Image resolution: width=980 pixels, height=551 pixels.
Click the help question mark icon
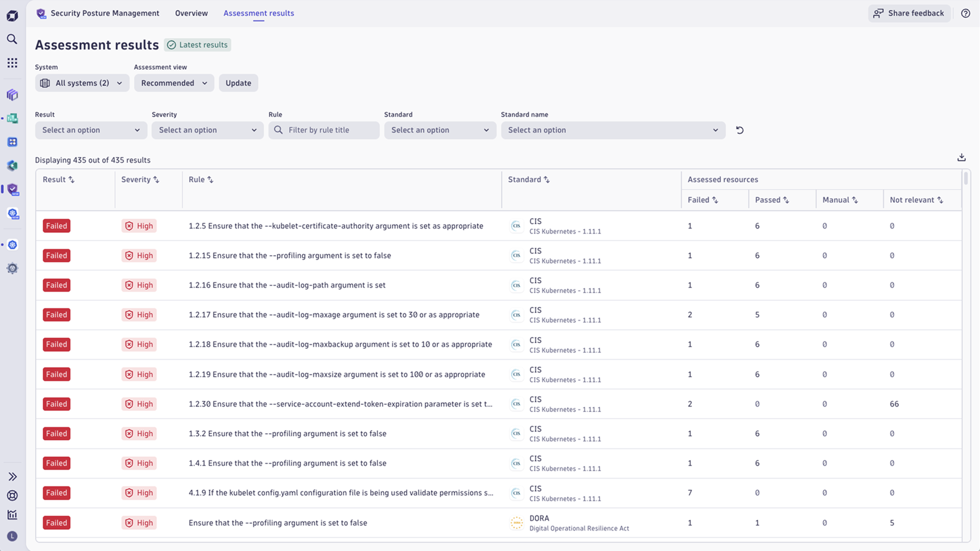click(966, 13)
